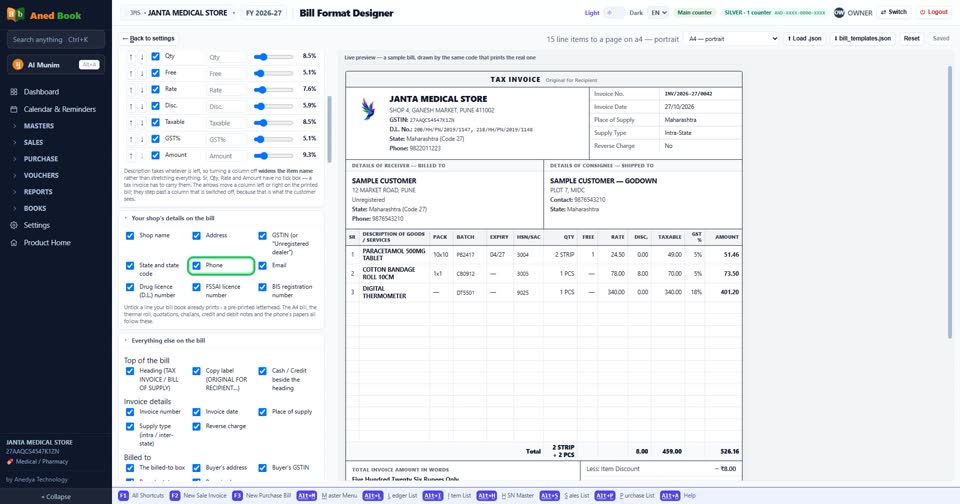Click the Back to settings link

[149, 38]
